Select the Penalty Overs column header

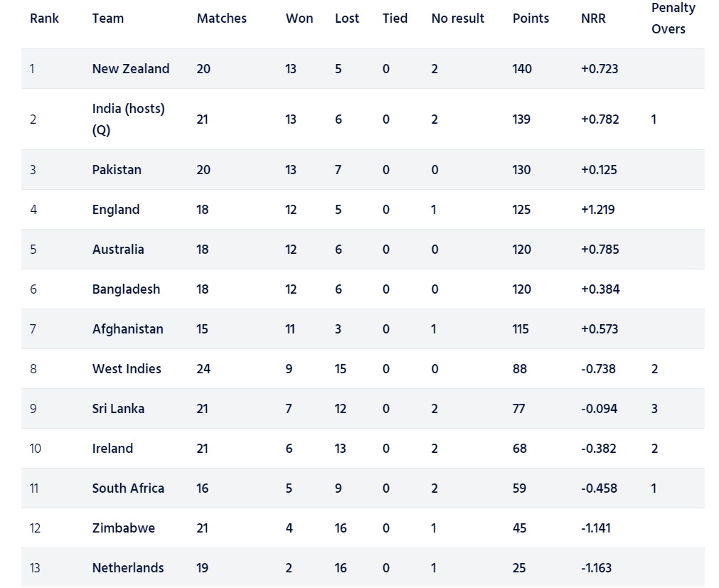tap(672, 18)
